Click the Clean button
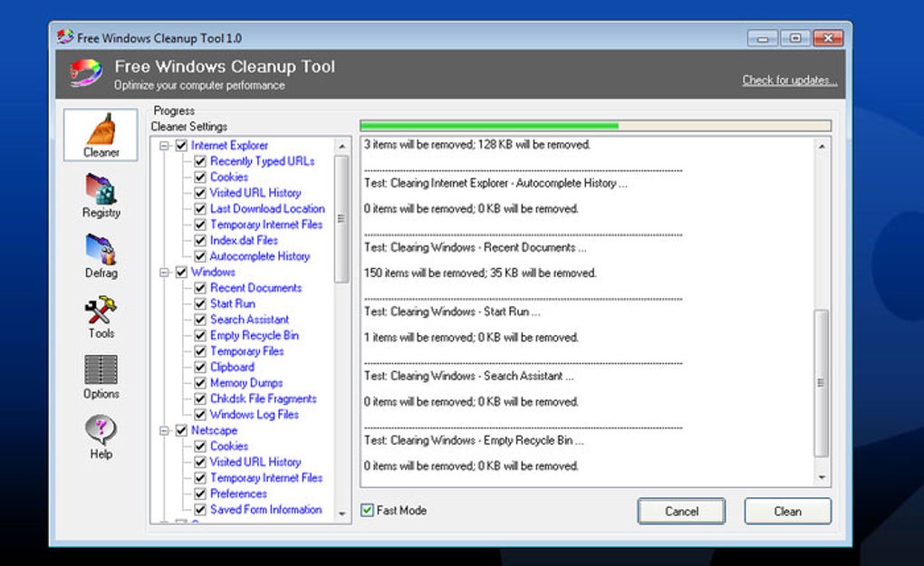 (788, 512)
